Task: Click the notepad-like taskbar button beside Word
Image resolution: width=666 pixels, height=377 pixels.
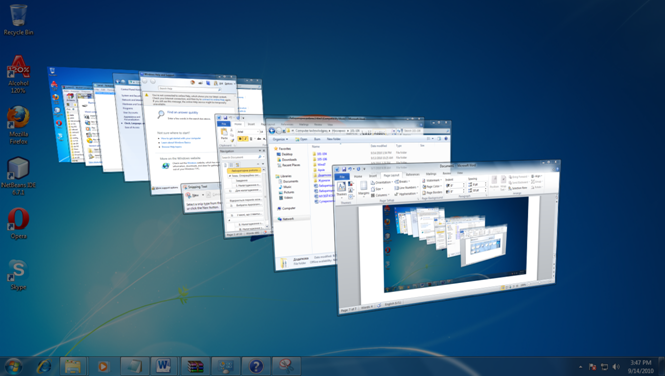Action: click(x=135, y=366)
